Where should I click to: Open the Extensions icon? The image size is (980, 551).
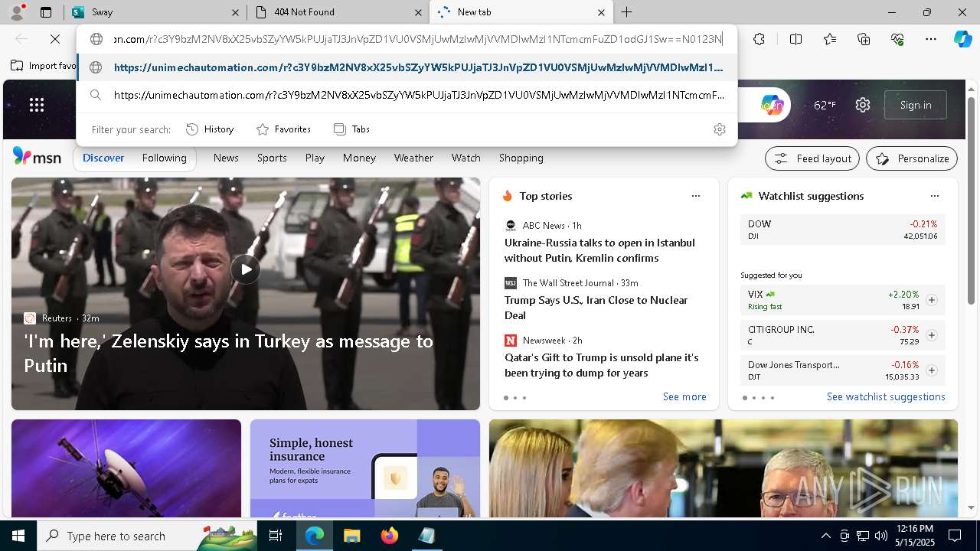pos(759,39)
